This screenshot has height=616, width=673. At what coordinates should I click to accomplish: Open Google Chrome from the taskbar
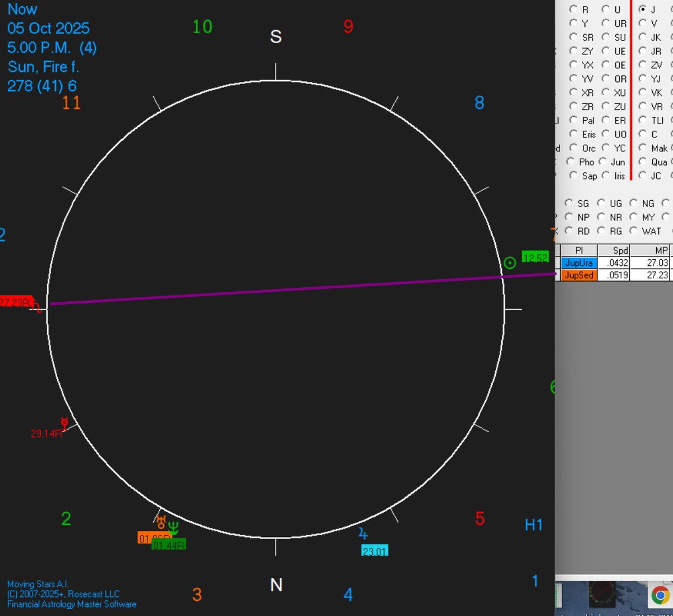click(x=660, y=595)
